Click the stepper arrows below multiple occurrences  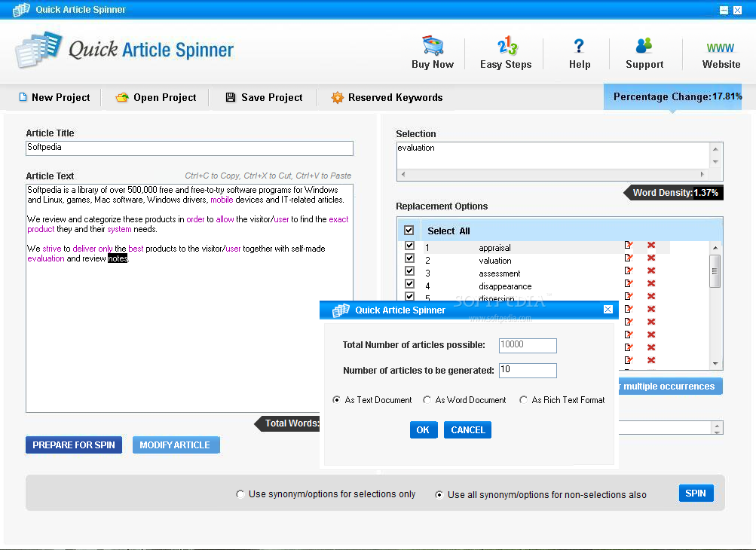pos(717,428)
